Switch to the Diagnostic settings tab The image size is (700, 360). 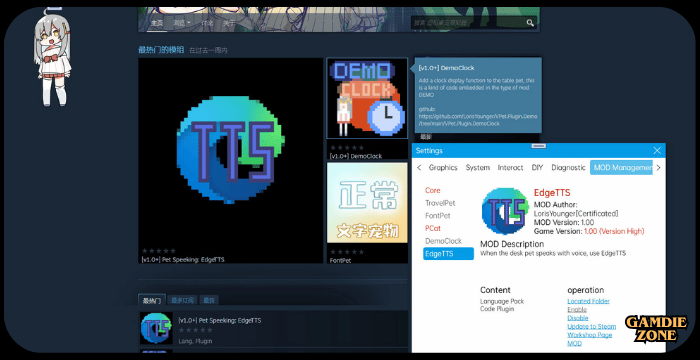tap(568, 167)
